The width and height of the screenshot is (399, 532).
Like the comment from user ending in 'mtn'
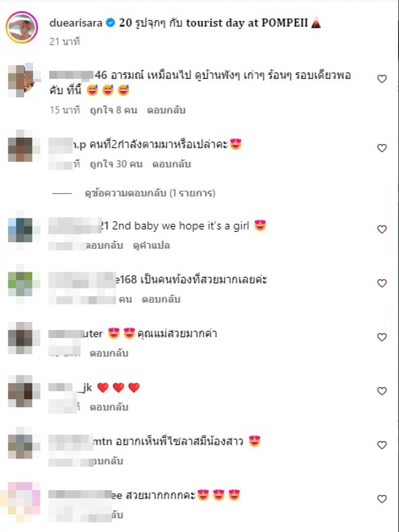point(382,445)
